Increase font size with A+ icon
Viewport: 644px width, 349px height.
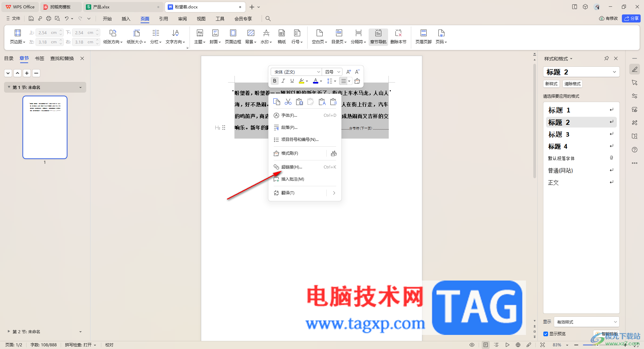pos(348,72)
